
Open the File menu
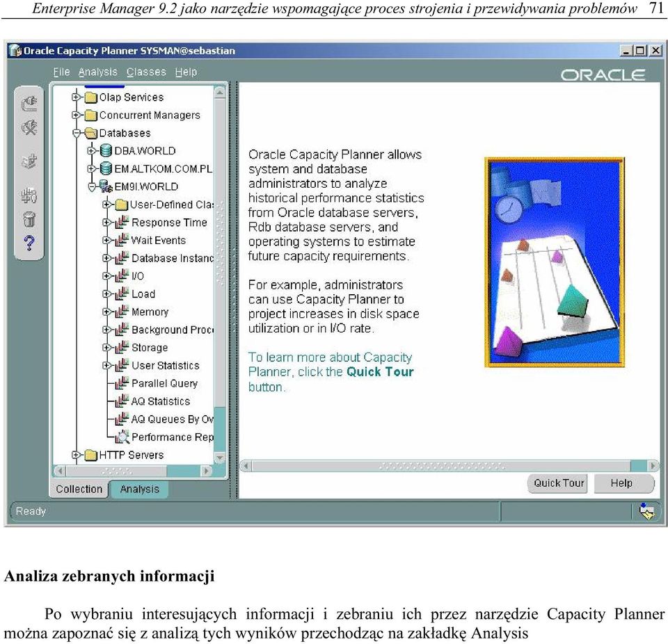61,72
